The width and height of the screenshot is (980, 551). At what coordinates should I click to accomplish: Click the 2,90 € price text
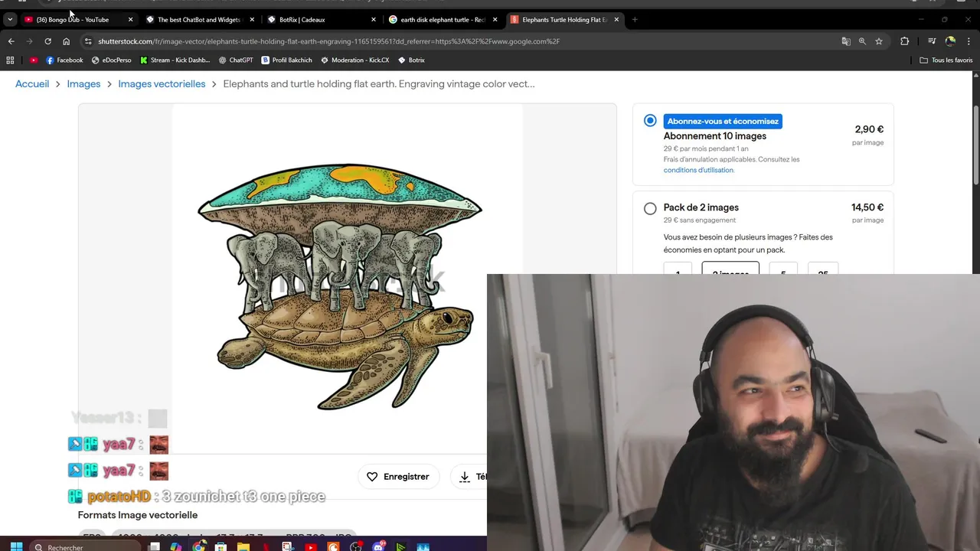click(869, 129)
